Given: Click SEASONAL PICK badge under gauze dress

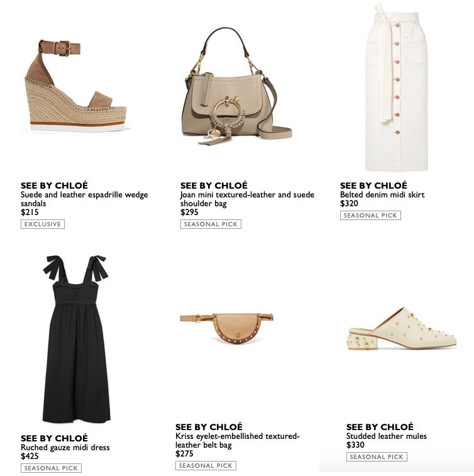Looking at the screenshot, I should tap(51, 468).
